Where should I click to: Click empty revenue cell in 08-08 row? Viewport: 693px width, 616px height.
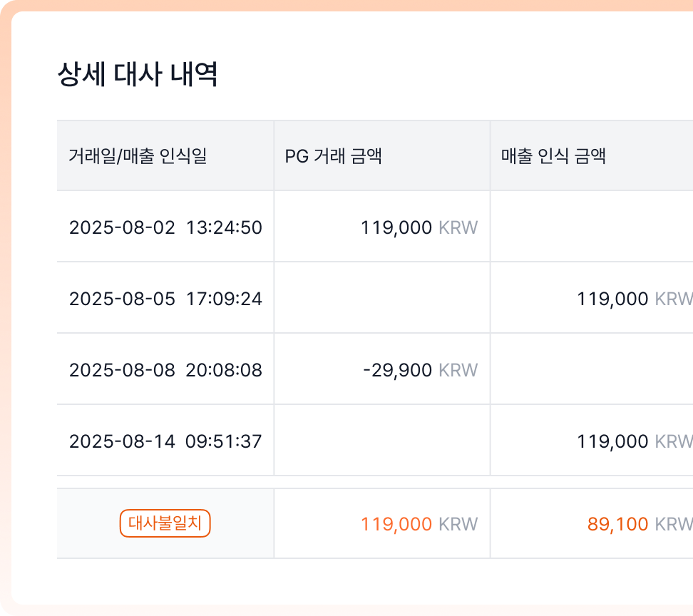pyautogui.click(x=592, y=369)
